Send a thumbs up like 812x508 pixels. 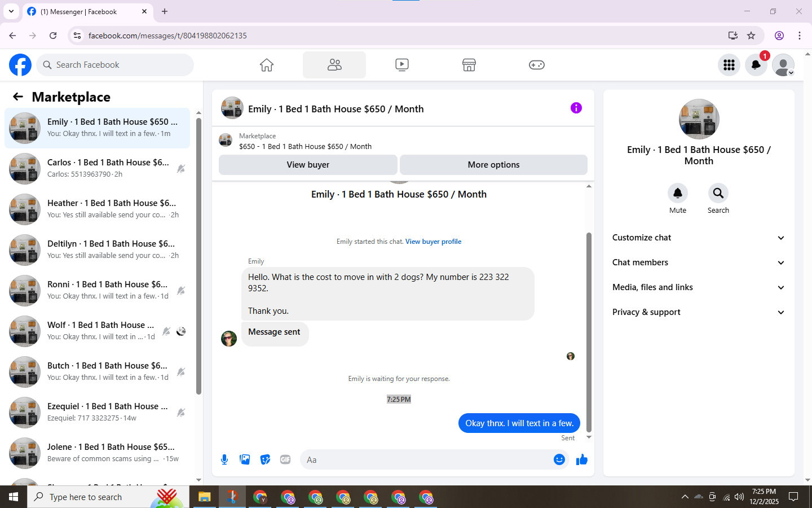(x=582, y=459)
